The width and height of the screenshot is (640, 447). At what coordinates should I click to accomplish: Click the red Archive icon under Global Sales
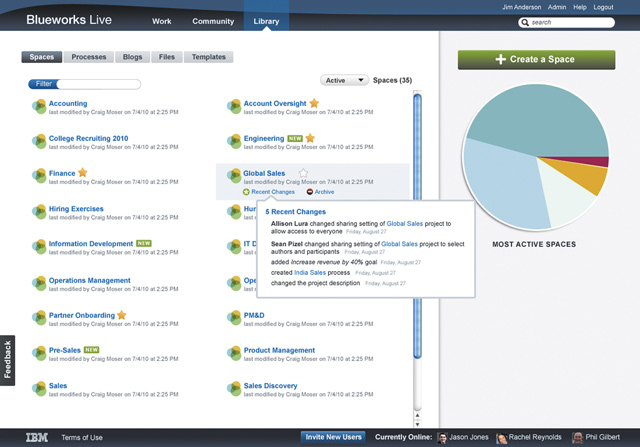(x=310, y=192)
